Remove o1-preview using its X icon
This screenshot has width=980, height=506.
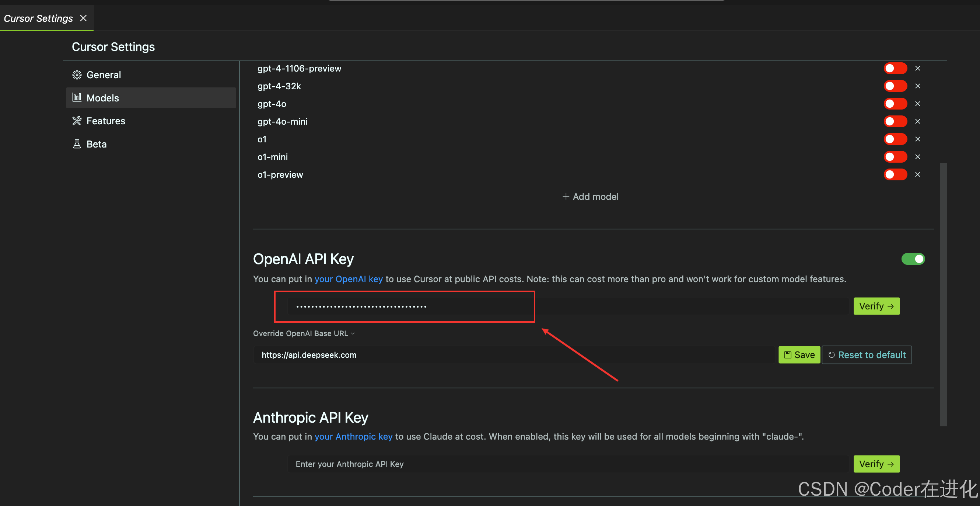(917, 174)
